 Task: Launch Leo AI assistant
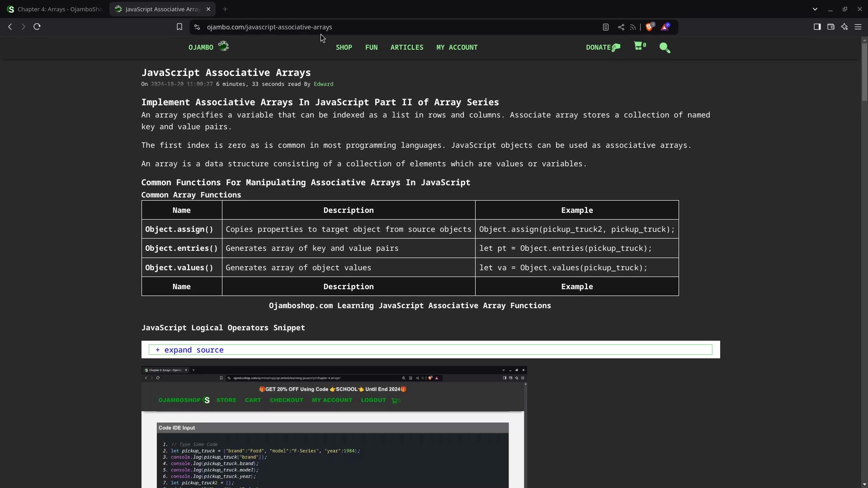coord(844,27)
